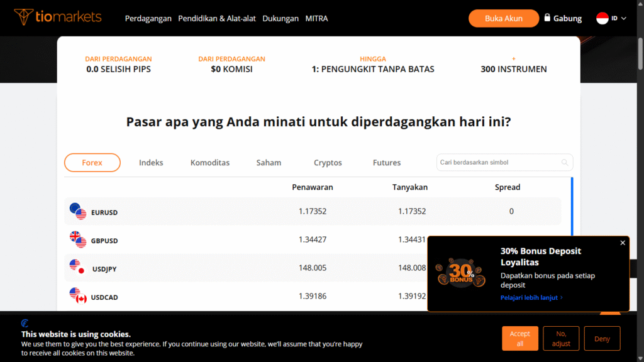Image resolution: width=644 pixels, height=362 pixels.
Task: Open the Perdagangan menu
Action: [148, 18]
